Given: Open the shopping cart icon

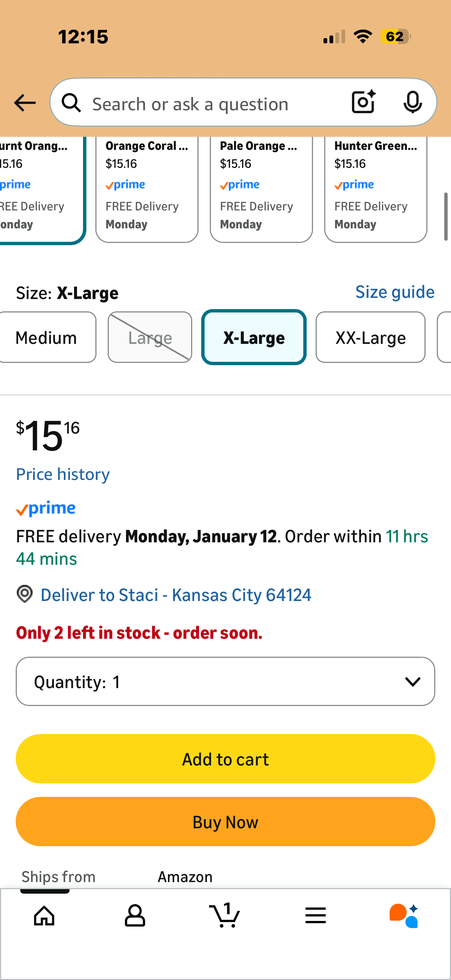Looking at the screenshot, I should [225, 915].
